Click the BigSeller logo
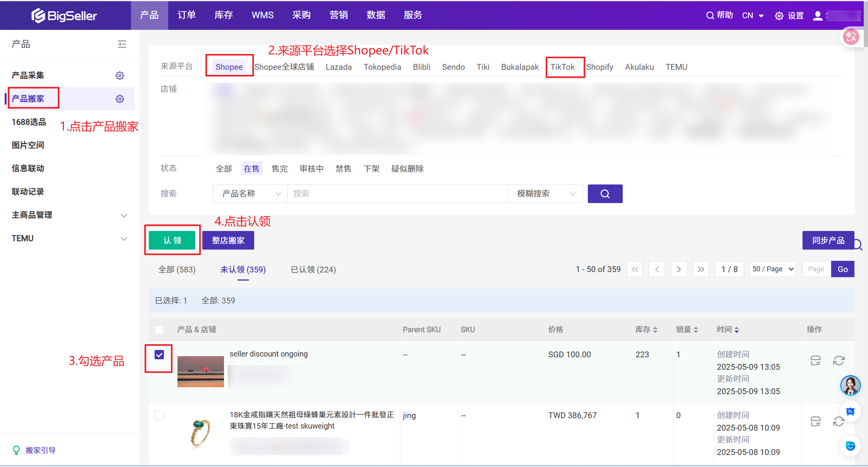This screenshot has width=868, height=467. point(64,16)
